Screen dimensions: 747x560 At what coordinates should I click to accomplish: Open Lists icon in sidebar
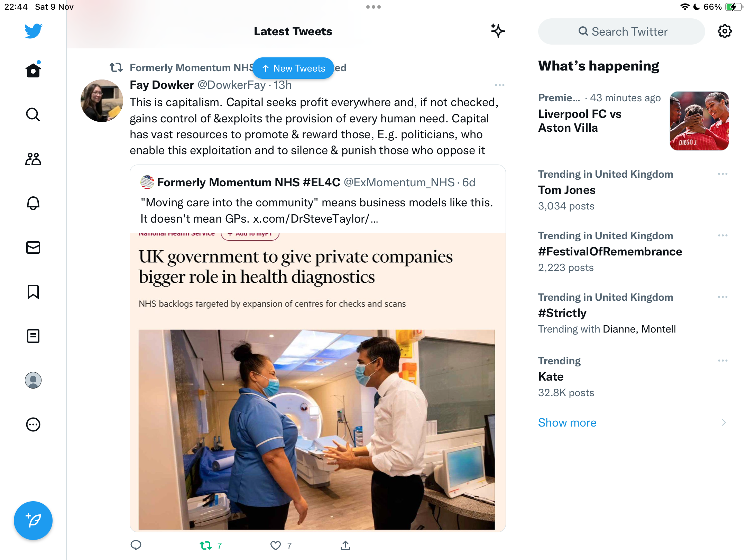(33, 336)
